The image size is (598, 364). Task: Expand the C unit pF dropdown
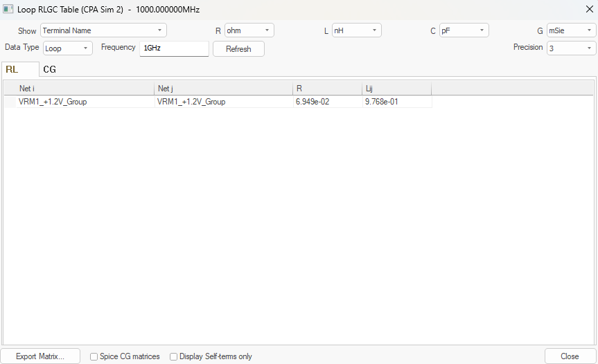tap(464, 30)
